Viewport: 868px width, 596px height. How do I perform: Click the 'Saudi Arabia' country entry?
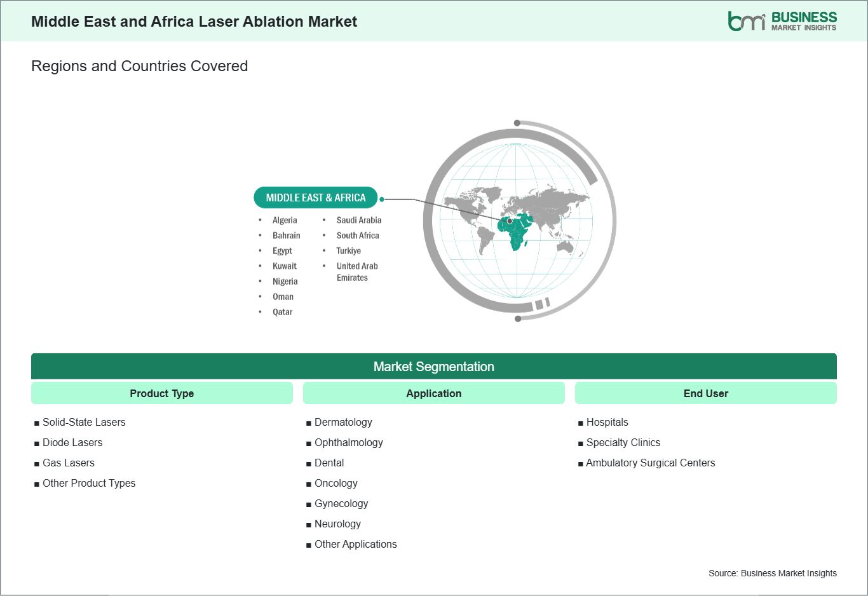pos(359,220)
